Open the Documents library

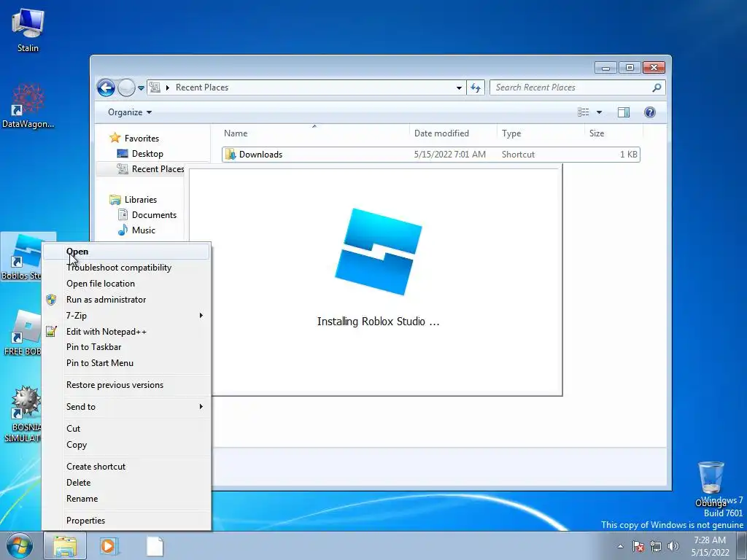click(154, 215)
